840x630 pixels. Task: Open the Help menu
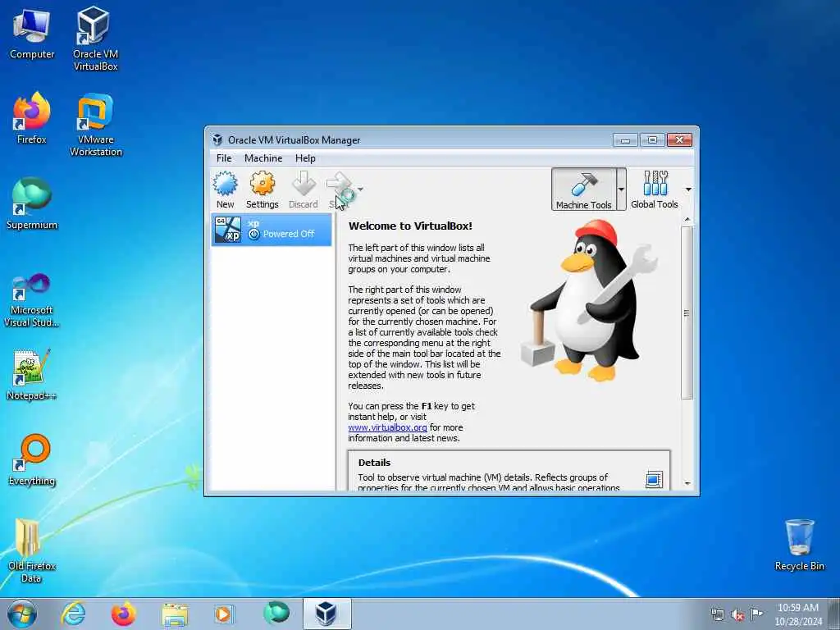click(305, 158)
